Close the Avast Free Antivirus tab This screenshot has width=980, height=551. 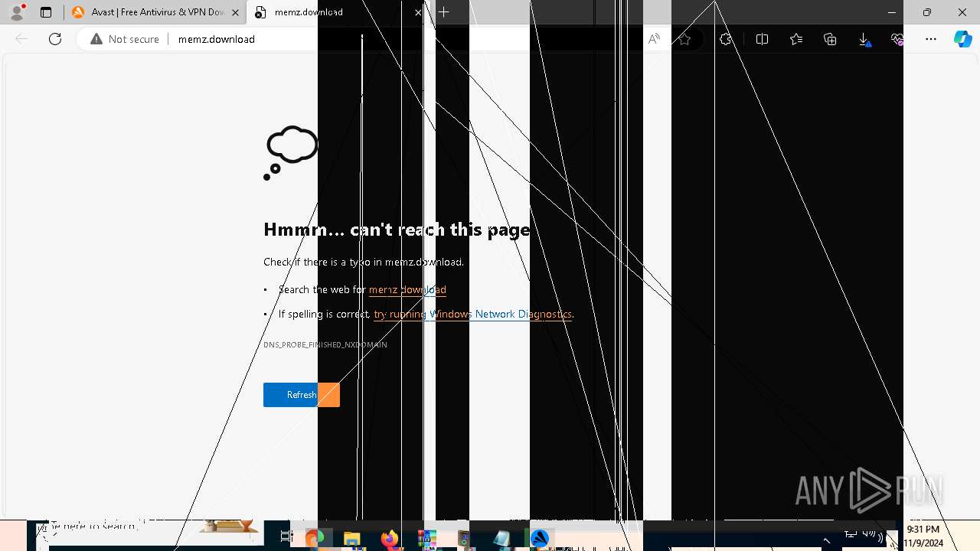tap(235, 12)
